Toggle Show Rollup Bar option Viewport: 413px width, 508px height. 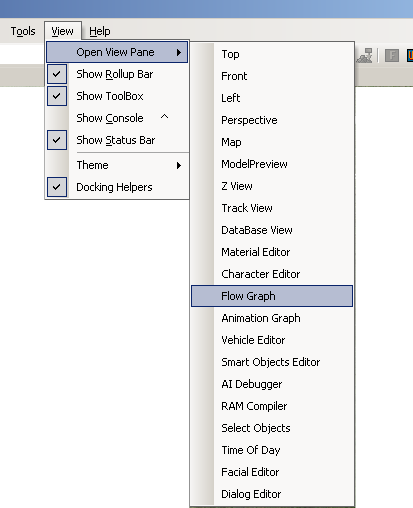click(x=117, y=74)
